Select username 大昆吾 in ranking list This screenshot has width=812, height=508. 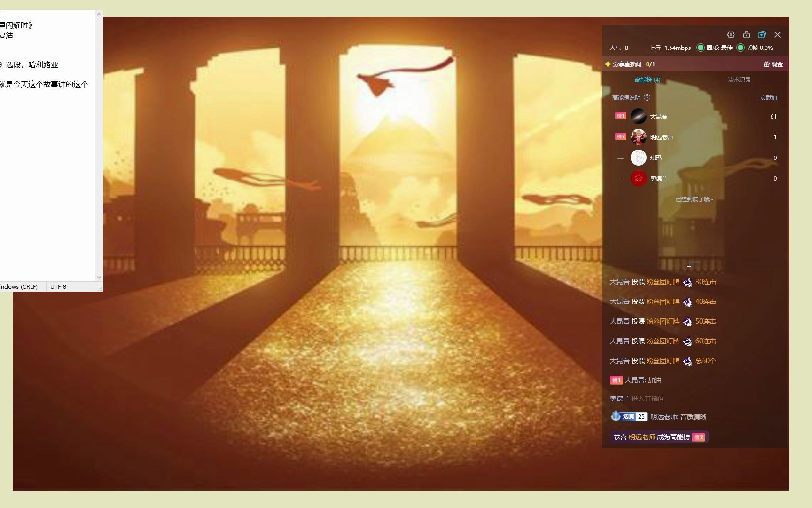658,116
